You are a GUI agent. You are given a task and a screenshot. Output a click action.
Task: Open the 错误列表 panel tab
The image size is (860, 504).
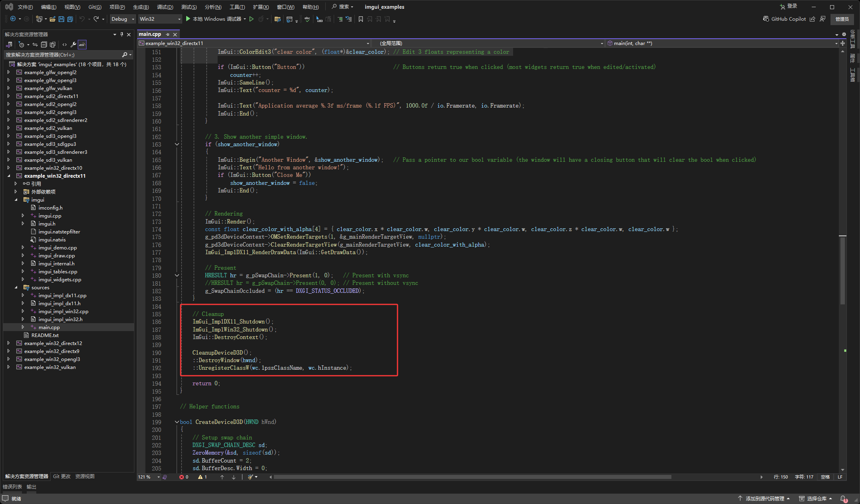[x=12, y=486]
